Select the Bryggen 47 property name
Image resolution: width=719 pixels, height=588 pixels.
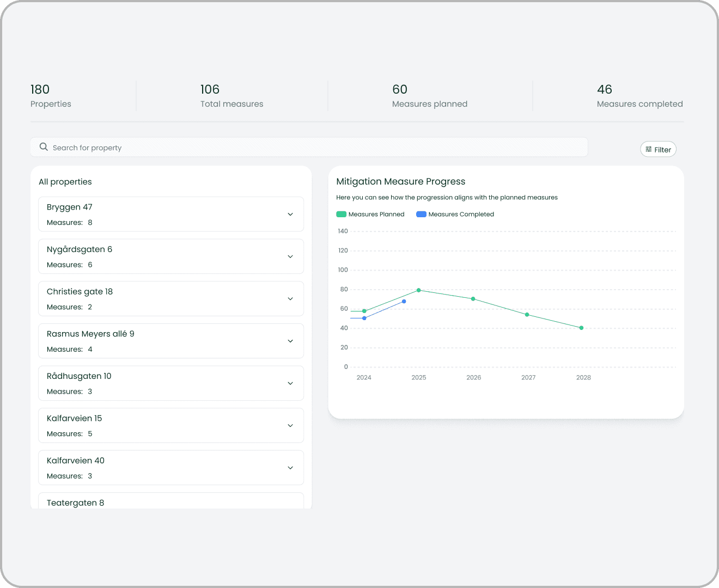tap(70, 207)
